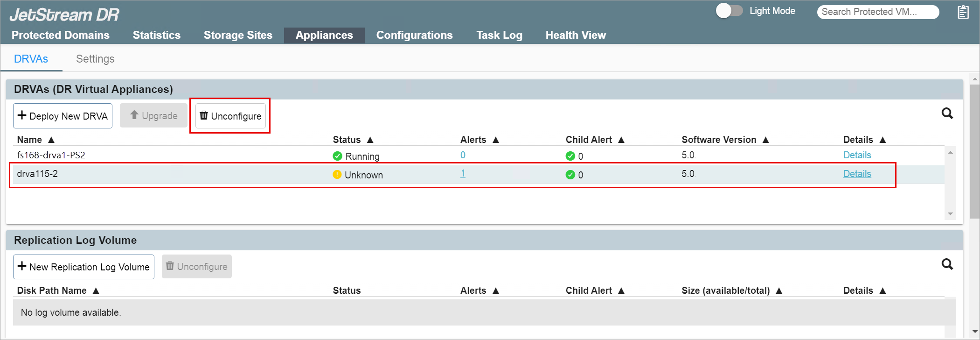Sort DRVAs by Software Version arrow
This screenshot has height=340, width=980.
coord(765,140)
